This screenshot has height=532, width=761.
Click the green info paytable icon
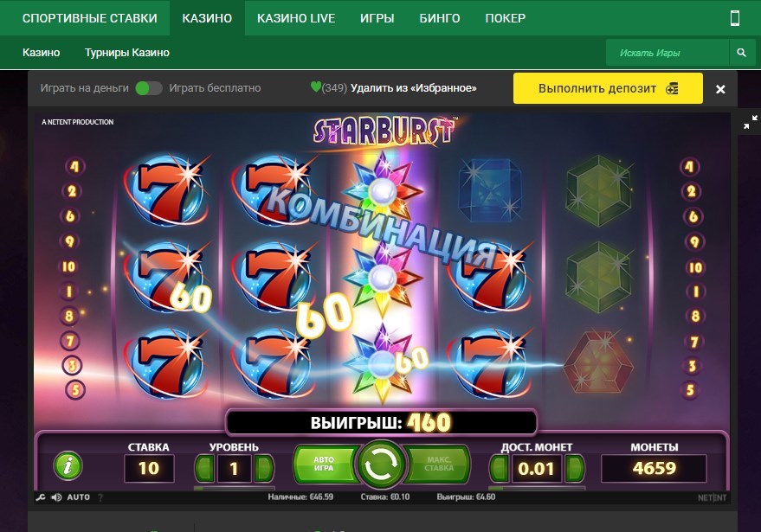[x=68, y=465]
